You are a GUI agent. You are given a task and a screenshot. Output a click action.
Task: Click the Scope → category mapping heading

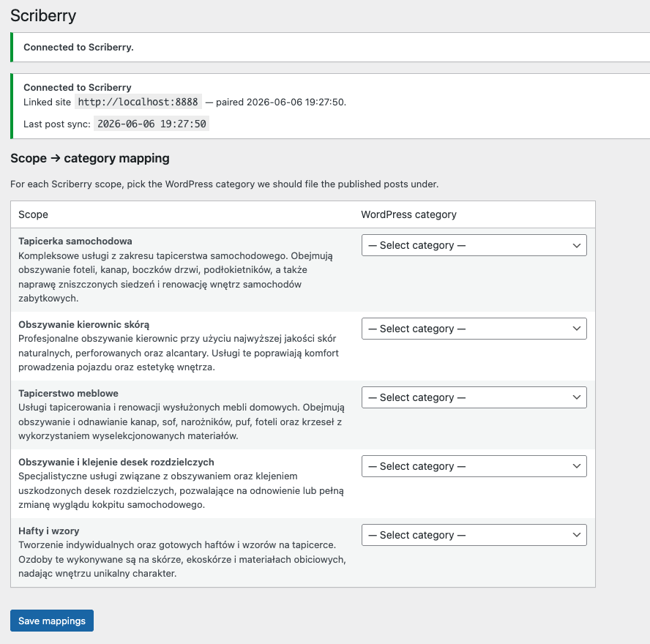[x=90, y=158]
